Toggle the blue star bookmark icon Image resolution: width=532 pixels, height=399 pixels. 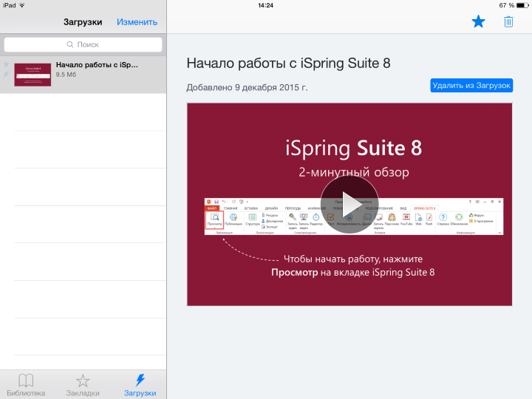478,21
